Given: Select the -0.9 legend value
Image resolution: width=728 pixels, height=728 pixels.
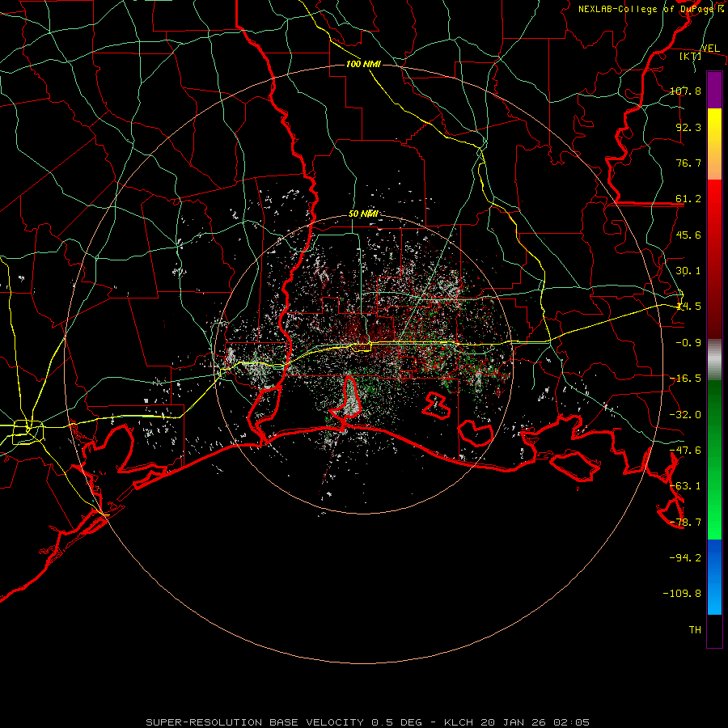Looking at the screenshot, I should [688, 343].
